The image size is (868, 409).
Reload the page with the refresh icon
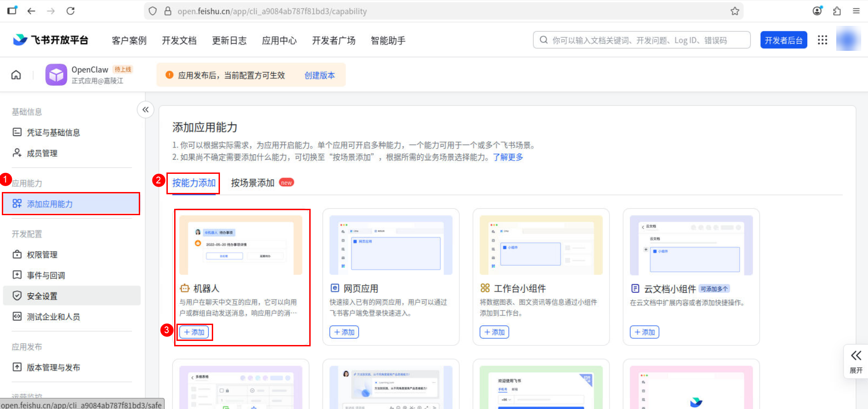(x=70, y=11)
